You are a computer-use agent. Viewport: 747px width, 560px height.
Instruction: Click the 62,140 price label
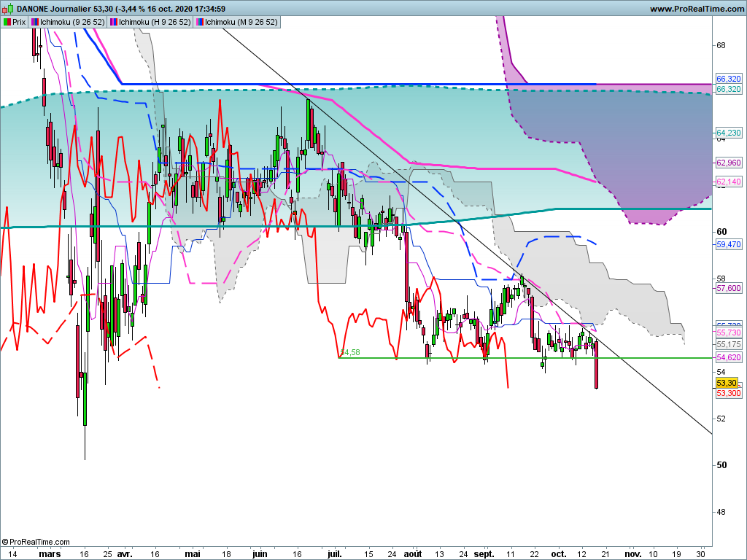tap(729, 182)
